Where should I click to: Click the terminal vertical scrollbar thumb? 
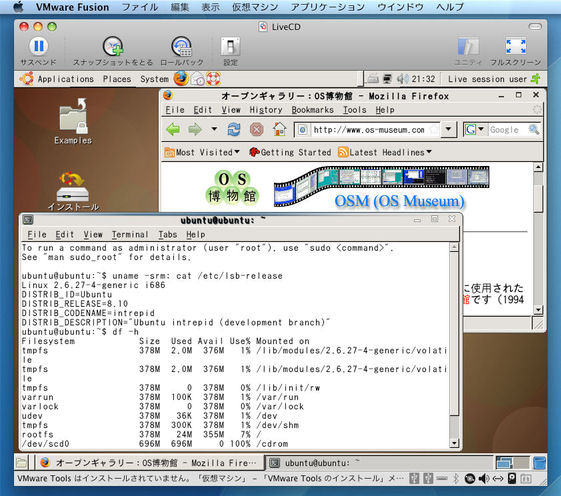click(454, 334)
